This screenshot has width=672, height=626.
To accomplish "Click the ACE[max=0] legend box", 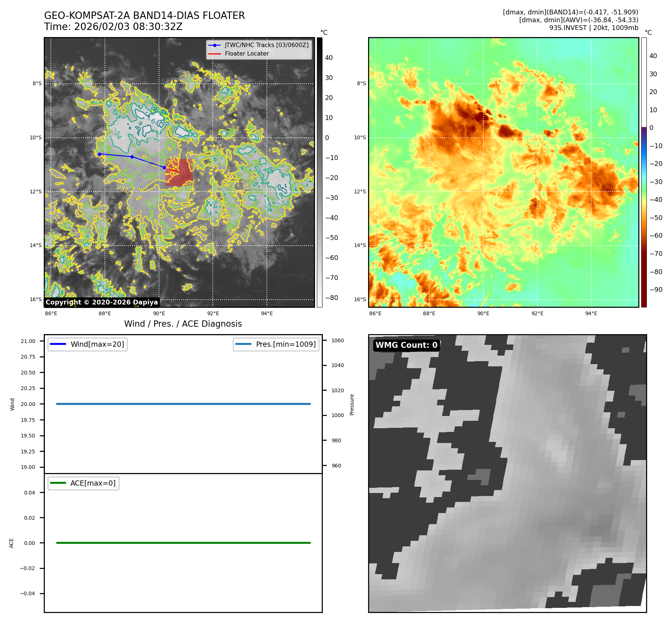I will point(84,483).
